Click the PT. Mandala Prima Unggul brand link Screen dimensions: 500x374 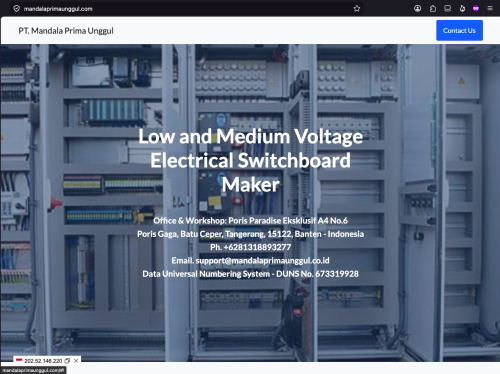[66, 31]
